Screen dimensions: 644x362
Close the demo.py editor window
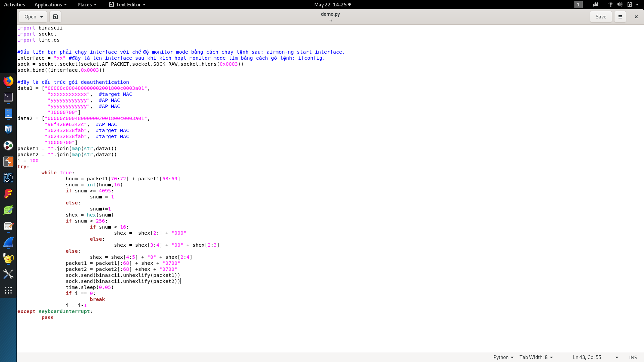point(636,17)
